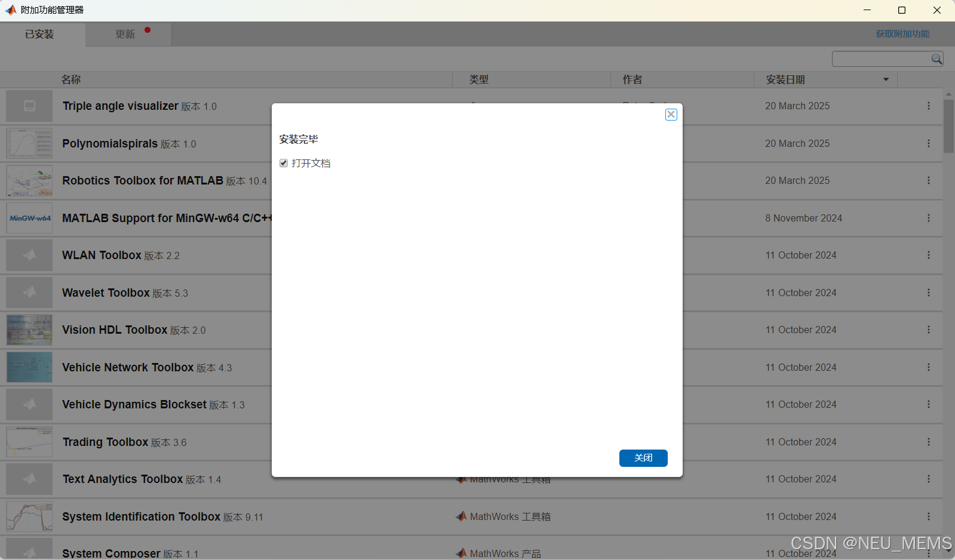Click MATLAB logo beside System Composer type
The height and width of the screenshot is (560, 955).
point(461,553)
